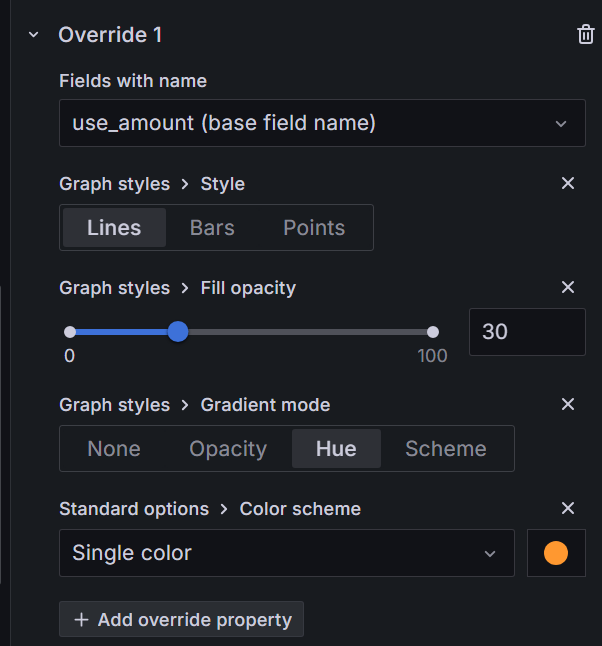Click the slider's 100 maximum end point
This screenshot has width=602, height=646.
[x=432, y=332]
